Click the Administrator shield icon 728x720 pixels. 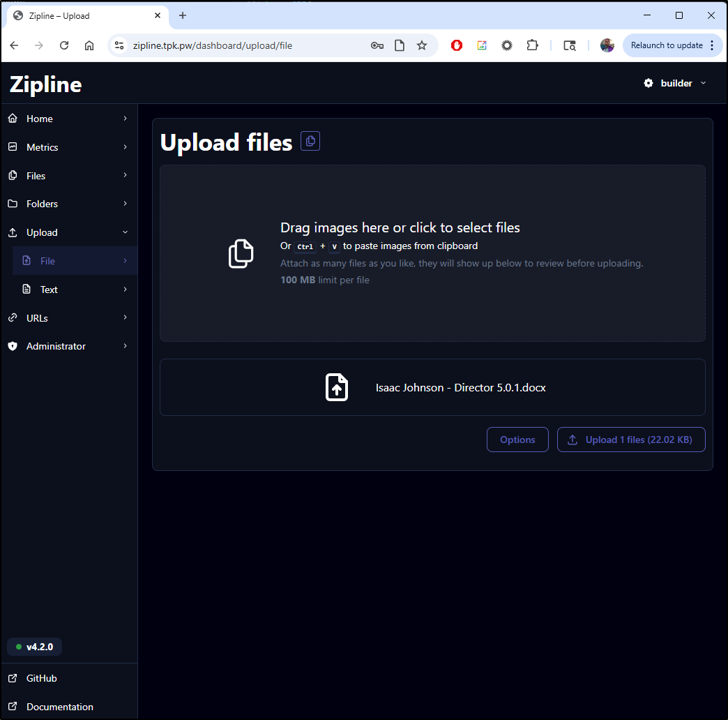13,346
